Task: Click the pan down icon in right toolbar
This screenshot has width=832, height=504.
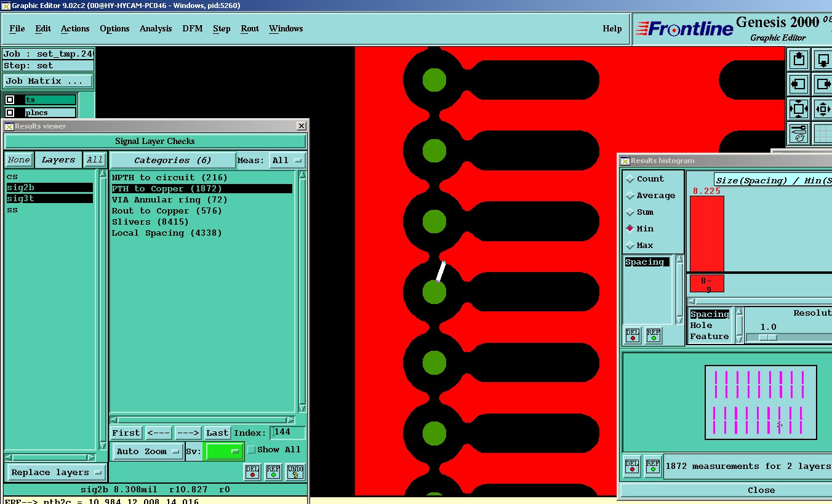Action: (823, 60)
